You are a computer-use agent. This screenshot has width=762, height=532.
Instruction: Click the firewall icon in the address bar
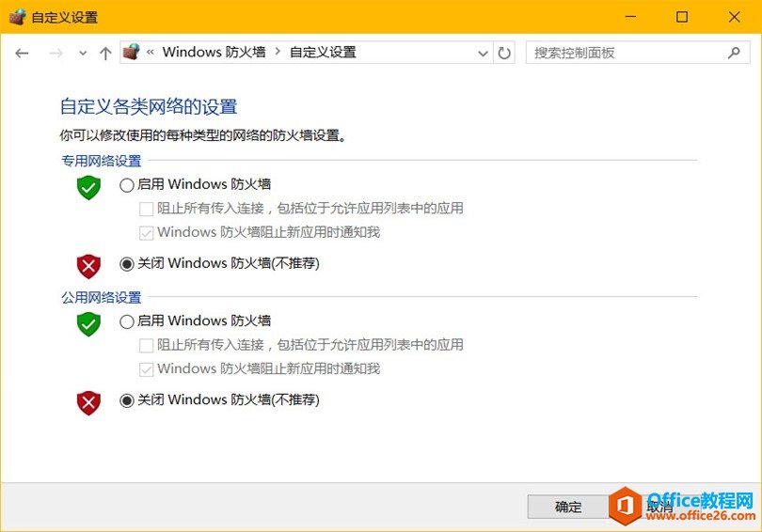pos(131,52)
